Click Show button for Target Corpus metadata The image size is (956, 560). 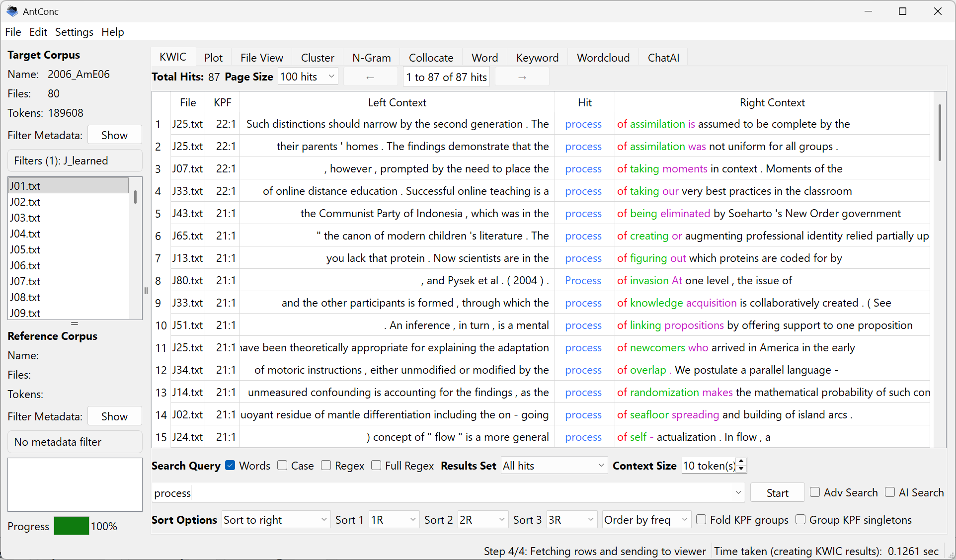pyautogui.click(x=114, y=135)
